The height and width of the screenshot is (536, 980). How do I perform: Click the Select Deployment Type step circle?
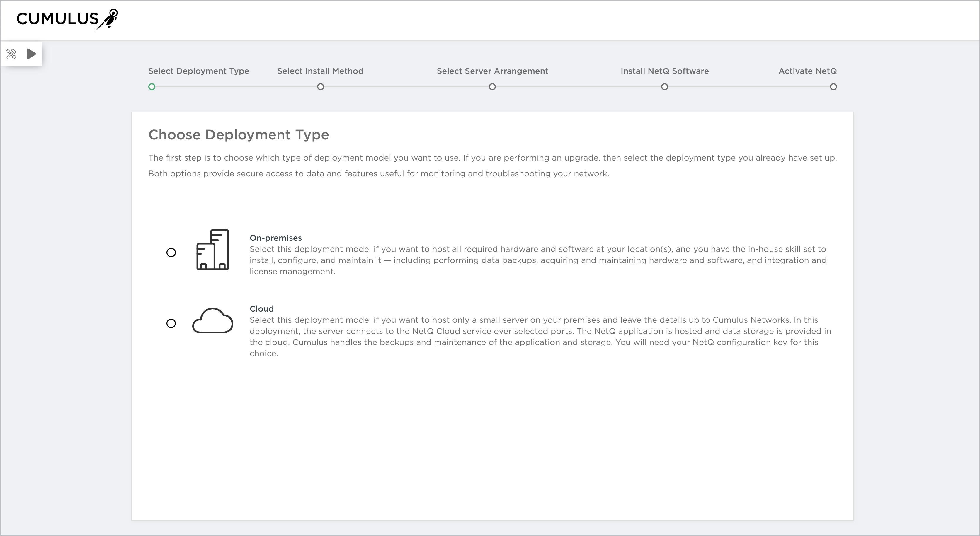152,87
